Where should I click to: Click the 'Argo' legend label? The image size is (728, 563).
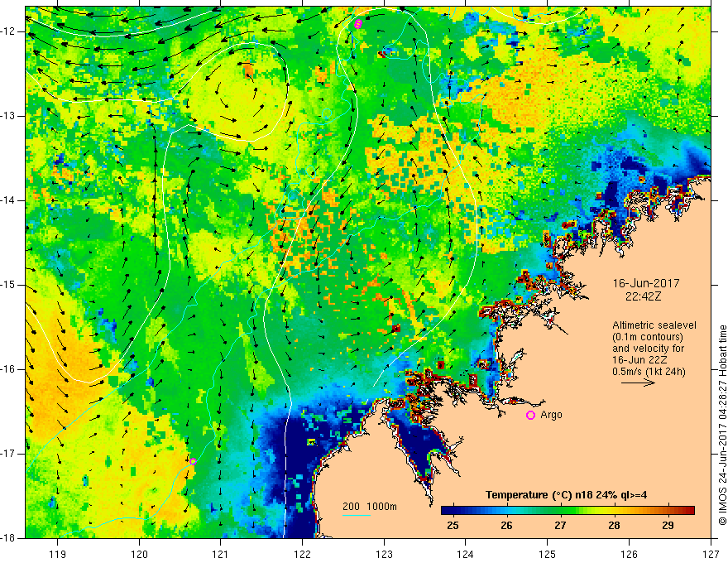(551, 415)
